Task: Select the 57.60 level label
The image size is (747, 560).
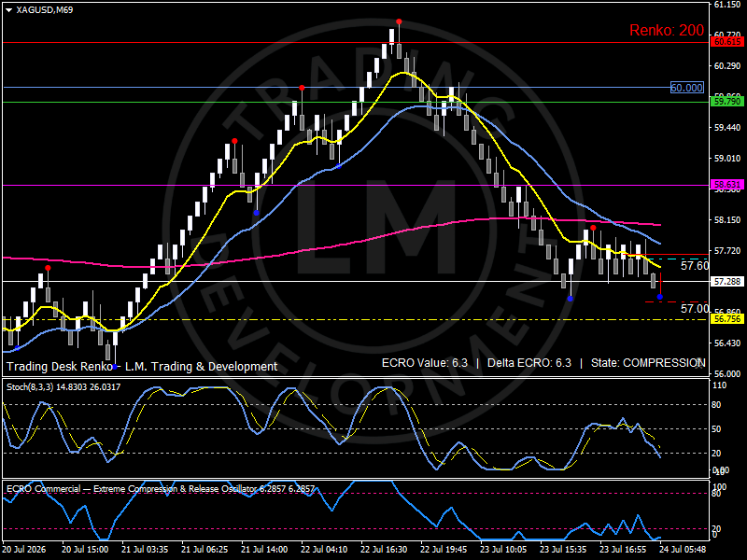Action: tap(695, 266)
